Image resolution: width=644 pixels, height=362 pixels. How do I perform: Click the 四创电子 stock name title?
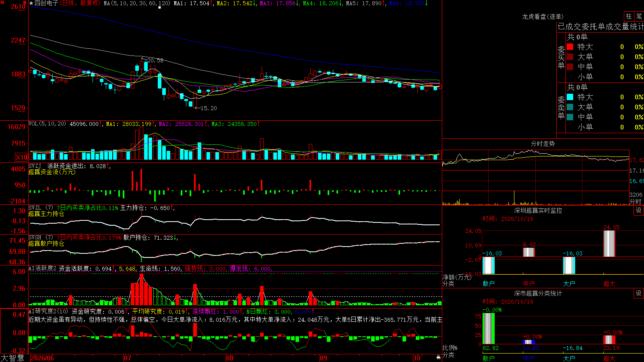46,3
